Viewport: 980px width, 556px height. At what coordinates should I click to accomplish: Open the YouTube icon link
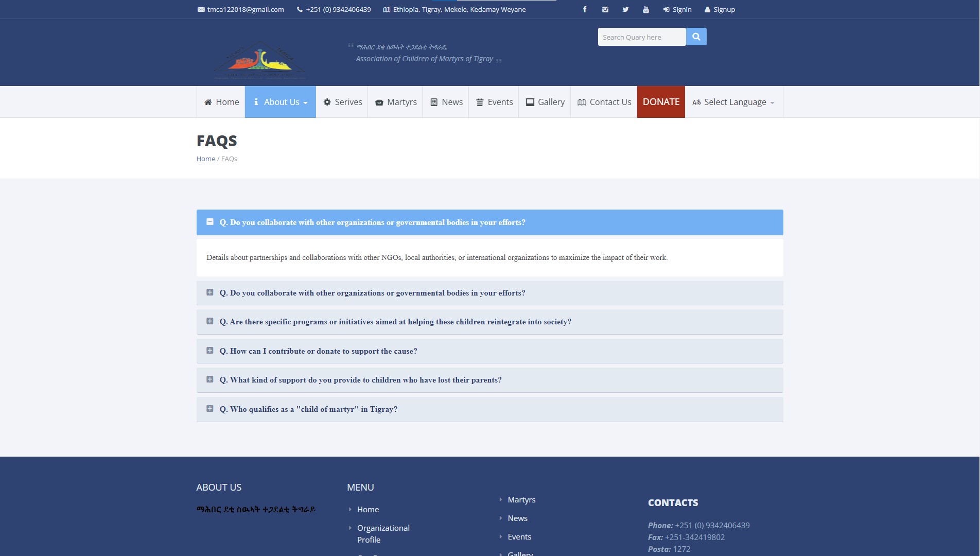click(646, 9)
